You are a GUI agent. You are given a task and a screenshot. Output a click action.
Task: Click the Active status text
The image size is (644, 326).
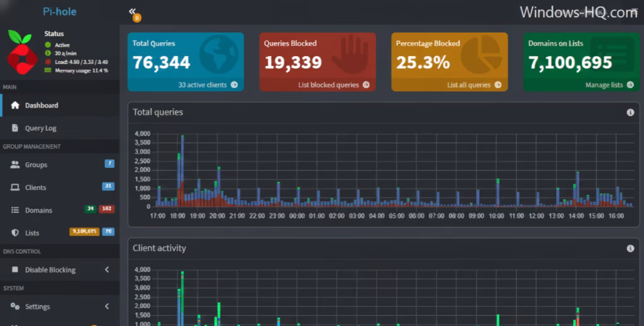(62, 45)
